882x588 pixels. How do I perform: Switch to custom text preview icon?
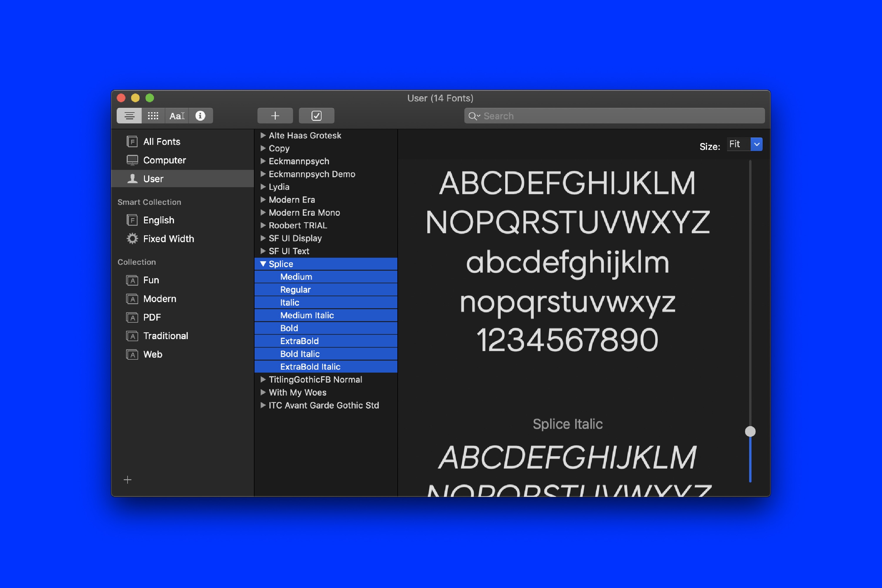[x=177, y=116]
